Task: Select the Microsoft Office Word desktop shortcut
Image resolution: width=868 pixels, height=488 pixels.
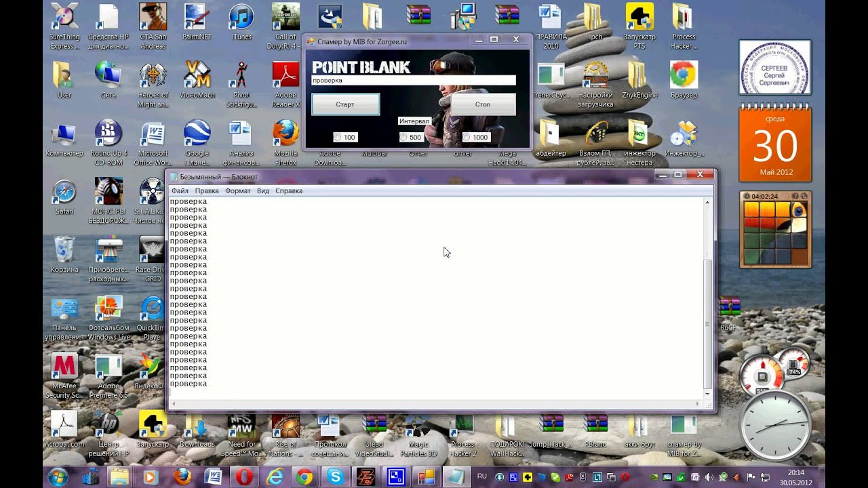Action: (153, 142)
